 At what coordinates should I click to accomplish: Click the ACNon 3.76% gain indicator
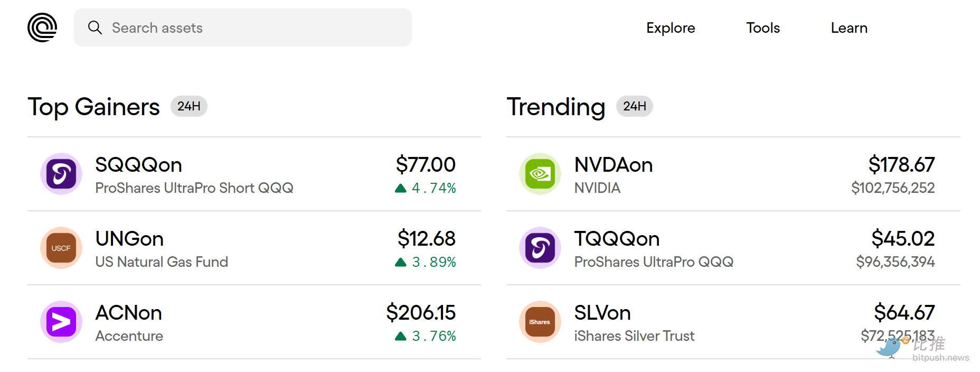click(426, 336)
